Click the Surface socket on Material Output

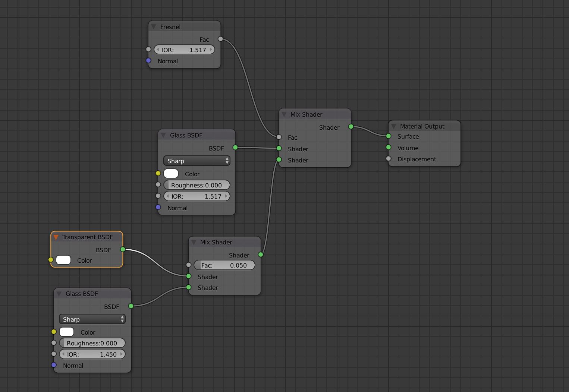tap(389, 136)
